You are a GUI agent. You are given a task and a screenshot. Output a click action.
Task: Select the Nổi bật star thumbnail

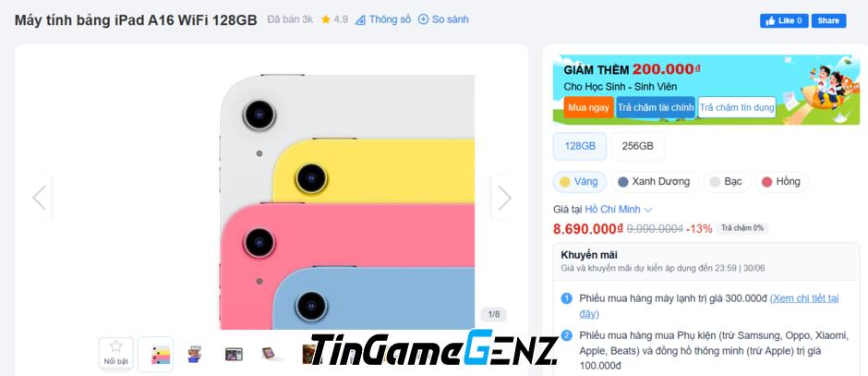(x=115, y=353)
